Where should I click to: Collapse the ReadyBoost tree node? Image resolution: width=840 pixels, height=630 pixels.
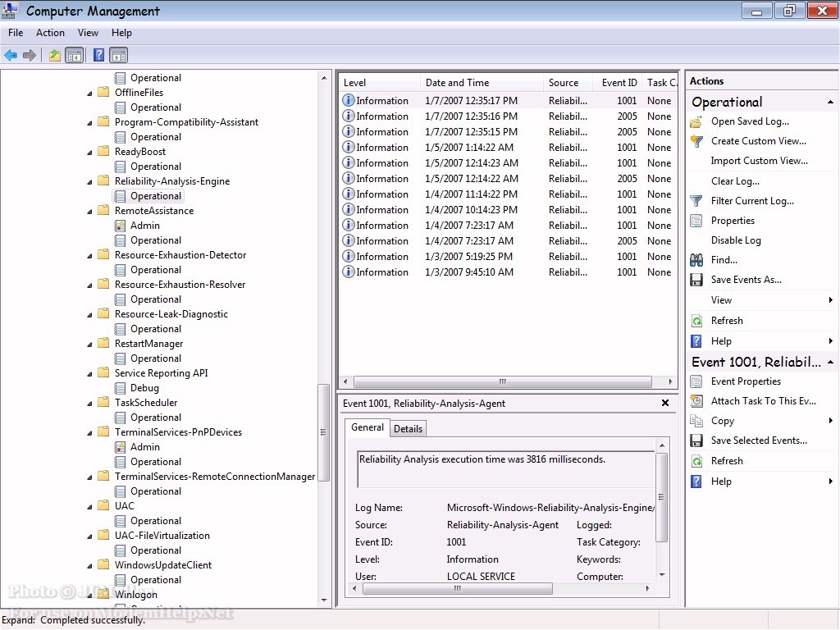click(x=89, y=152)
